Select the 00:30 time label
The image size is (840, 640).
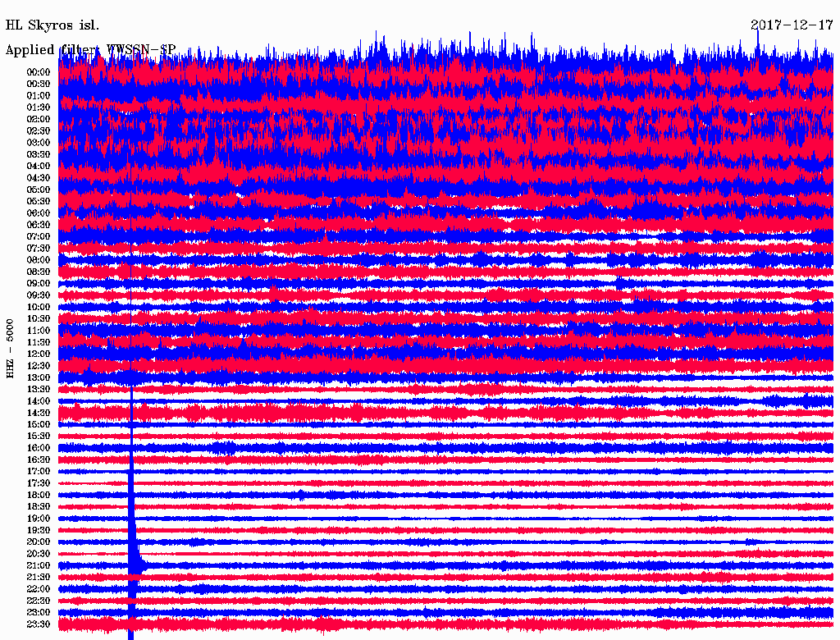39,84
